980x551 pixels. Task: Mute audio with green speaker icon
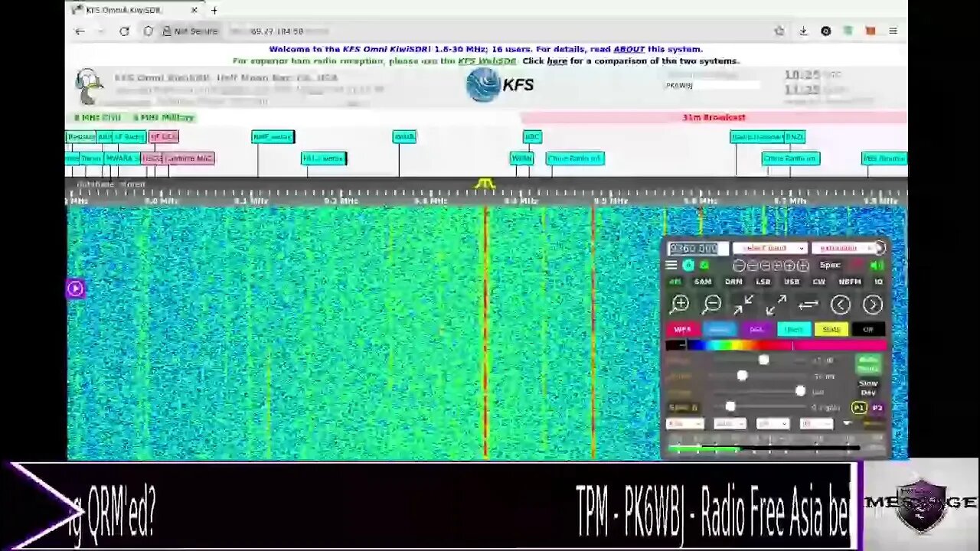pos(877,266)
